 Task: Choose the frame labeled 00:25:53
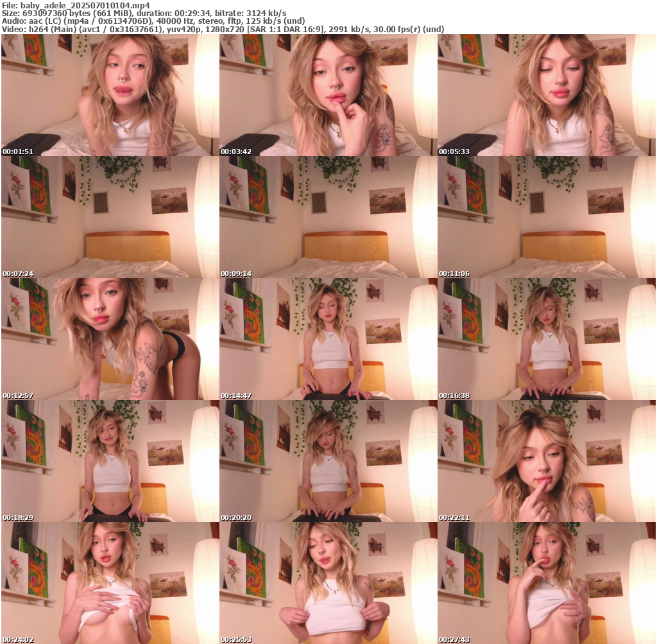pyautogui.click(x=328, y=583)
